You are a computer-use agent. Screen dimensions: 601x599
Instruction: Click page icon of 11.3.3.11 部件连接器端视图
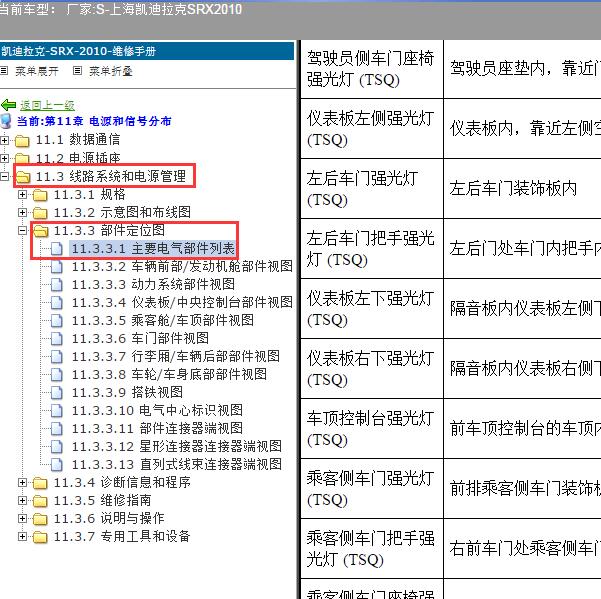[x=57, y=429]
